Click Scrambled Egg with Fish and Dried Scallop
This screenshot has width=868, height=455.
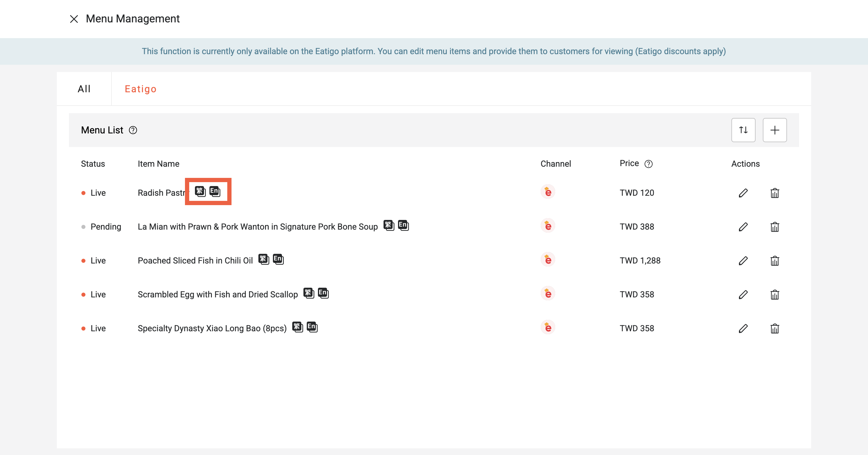coord(218,295)
